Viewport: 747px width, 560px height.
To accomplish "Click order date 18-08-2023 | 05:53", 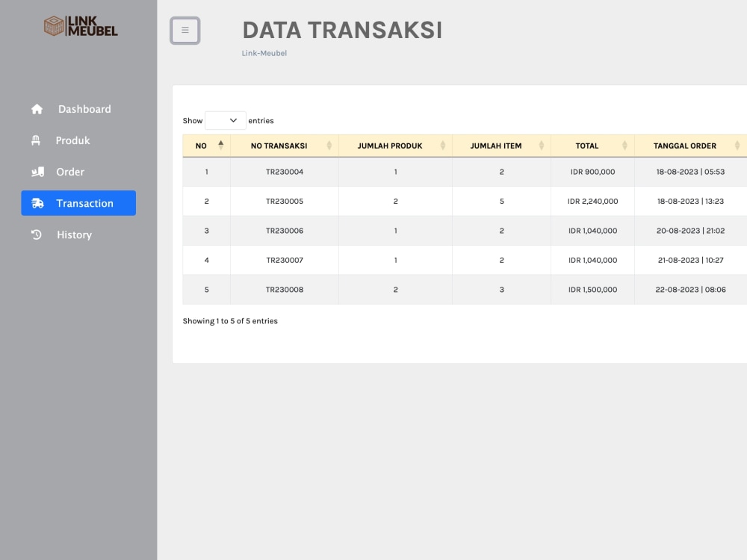I will click(690, 172).
